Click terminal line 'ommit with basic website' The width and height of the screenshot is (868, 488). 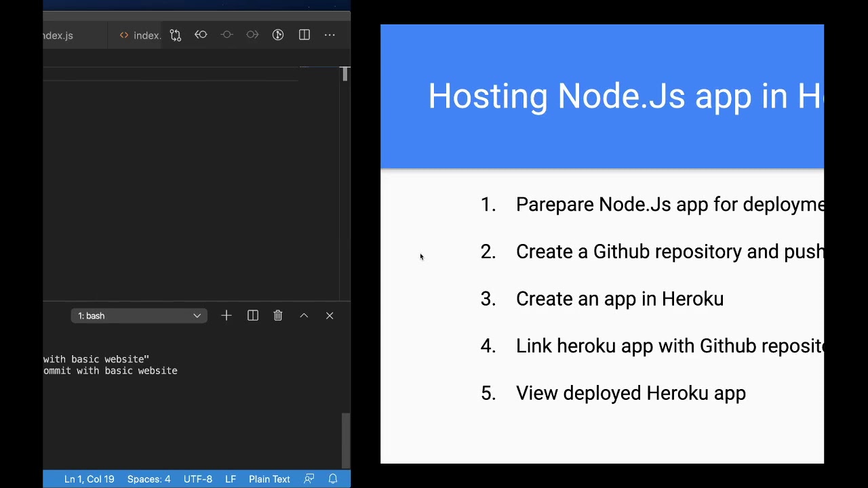pos(111,371)
